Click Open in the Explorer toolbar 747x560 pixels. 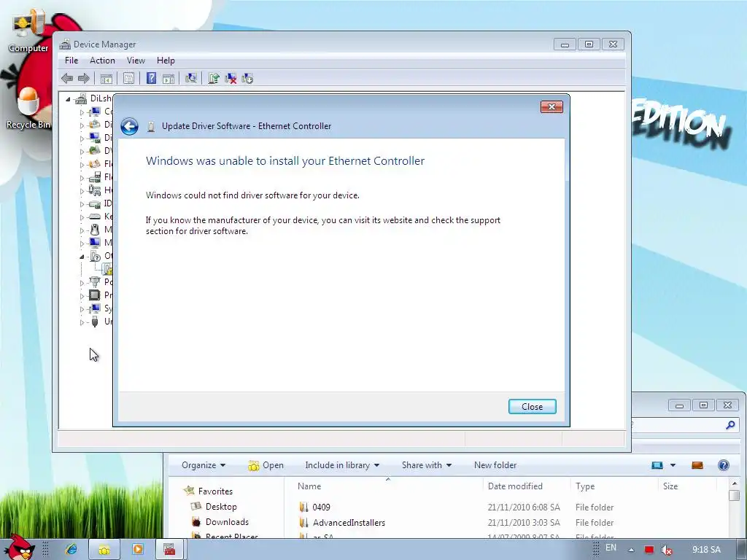266,465
